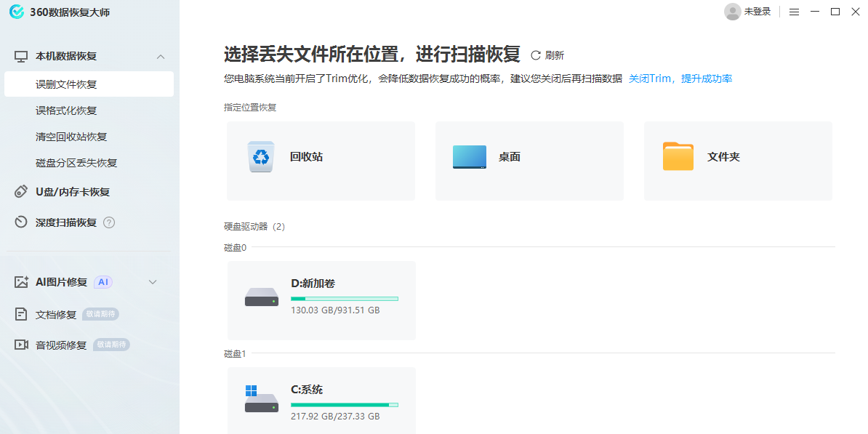The image size is (868, 434).
Task: Select 误删文件恢复 in sidebar
Action: pos(89,85)
